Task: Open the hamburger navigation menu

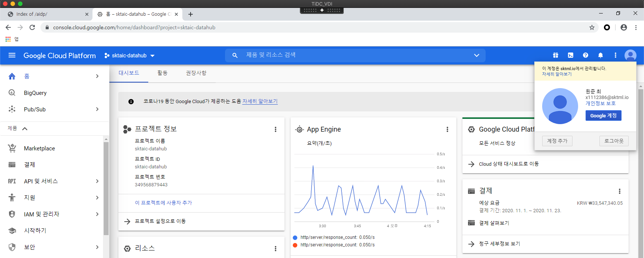Action: pos(12,55)
